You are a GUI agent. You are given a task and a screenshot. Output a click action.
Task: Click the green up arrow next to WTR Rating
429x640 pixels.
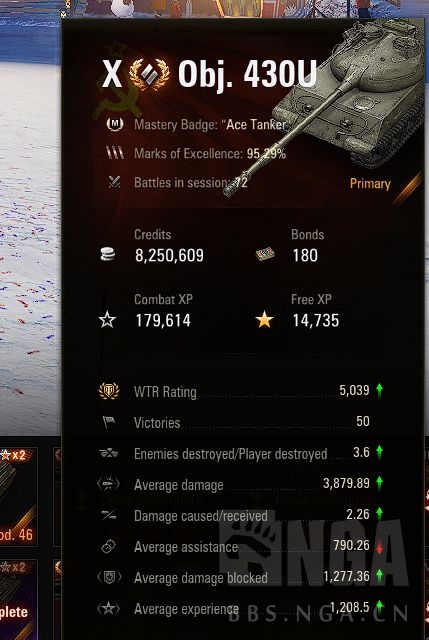click(x=380, y=391)
